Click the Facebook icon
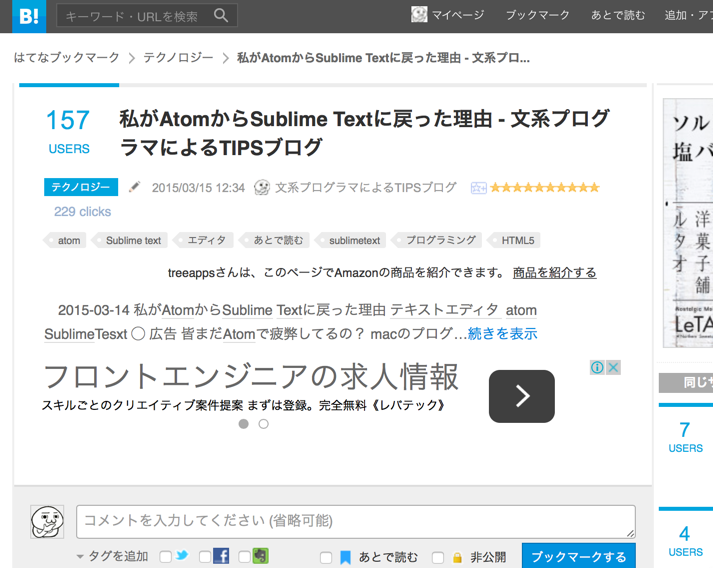This screenshot has width=713, height=568. (x=221, y=556)
